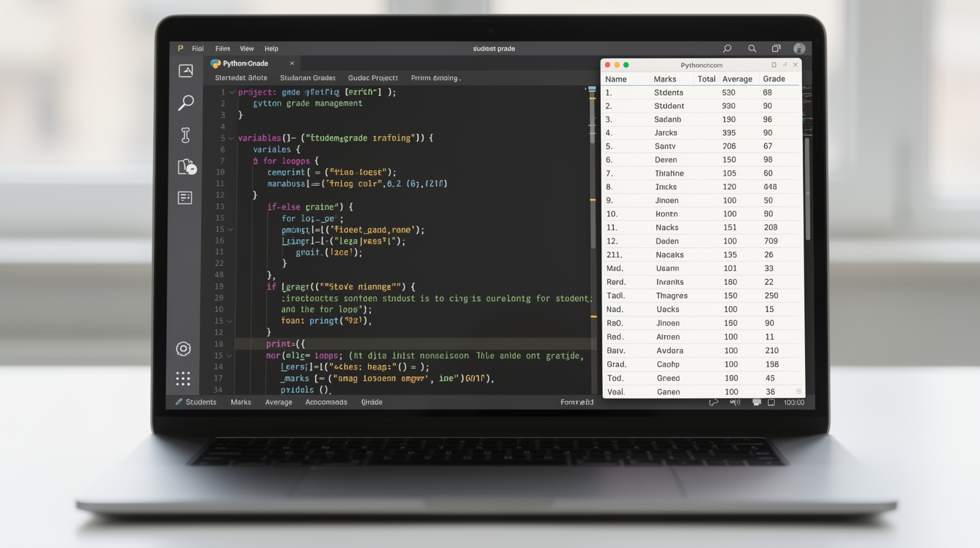
Task: Click the user avatar in the top bar
Action: pyautogui.click(x=799, y=49)
